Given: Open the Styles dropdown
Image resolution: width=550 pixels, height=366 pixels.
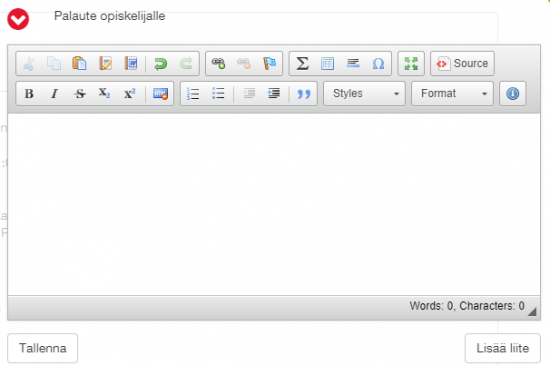Looking at the screenshot, I should (x=364, y=94).
